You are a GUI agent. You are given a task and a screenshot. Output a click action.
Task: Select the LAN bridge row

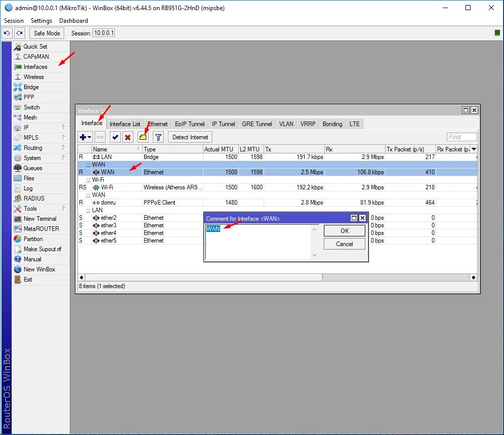[x=277, y=157]
